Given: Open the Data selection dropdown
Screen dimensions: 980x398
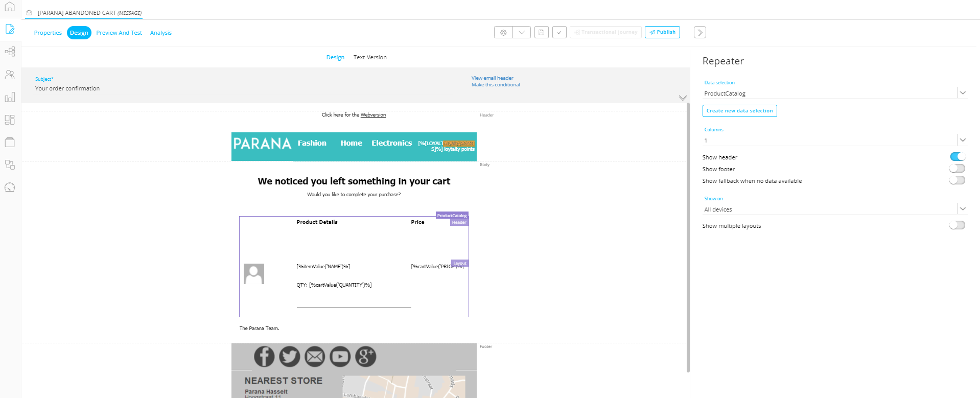Looking at the screenshot, I should (x=962, y=93).
